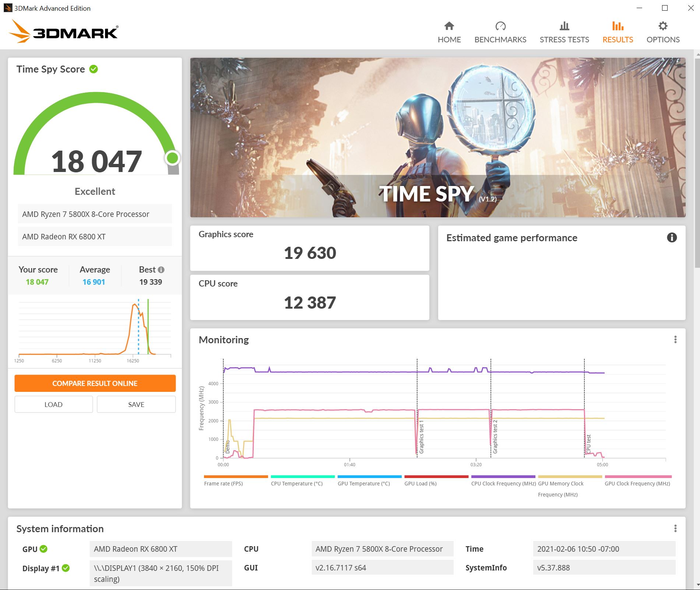Toggle GPU Memory Clock Frequency color legend
Screen dimensions: 700x590
[x=570, y=477]
